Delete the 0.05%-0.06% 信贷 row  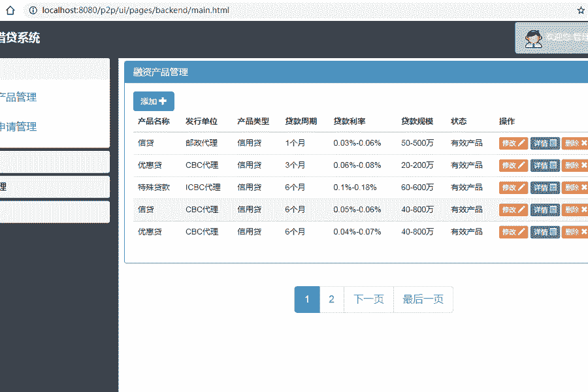575,210
